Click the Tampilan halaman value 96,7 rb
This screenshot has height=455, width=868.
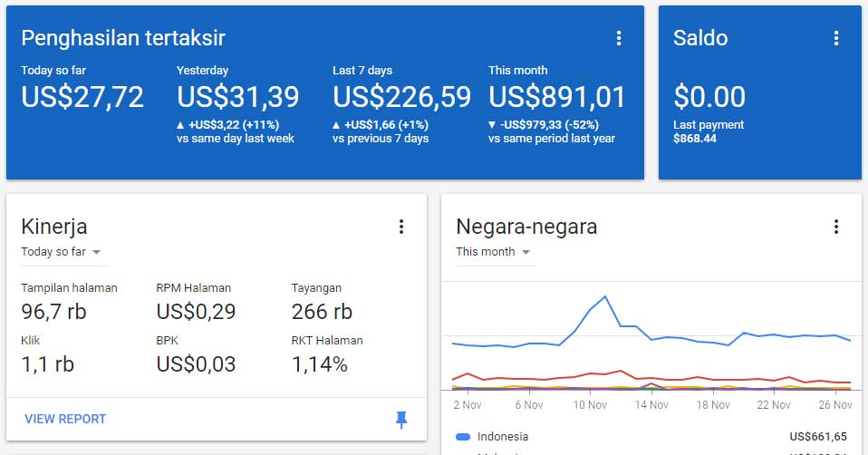tap(53, 312)
